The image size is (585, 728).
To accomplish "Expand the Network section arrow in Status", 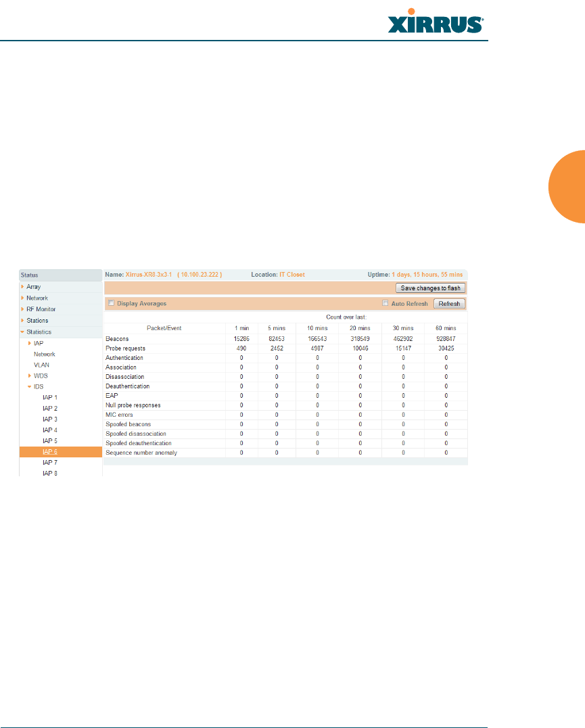I will click(x=22, y=298).
